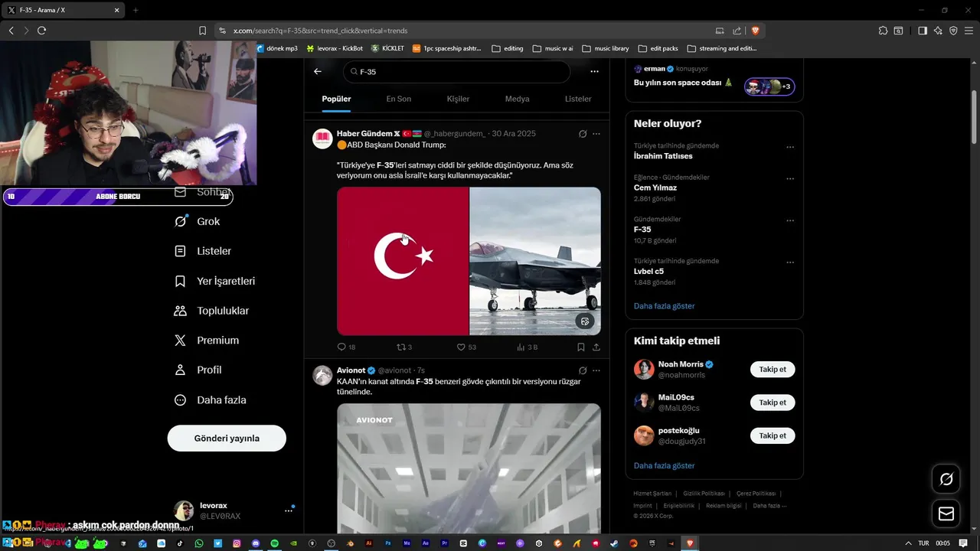Open Grok explain icon on Haber Gündem post
Image resolution: width=980 pixels, height=551 pixels.
point(583,134)
